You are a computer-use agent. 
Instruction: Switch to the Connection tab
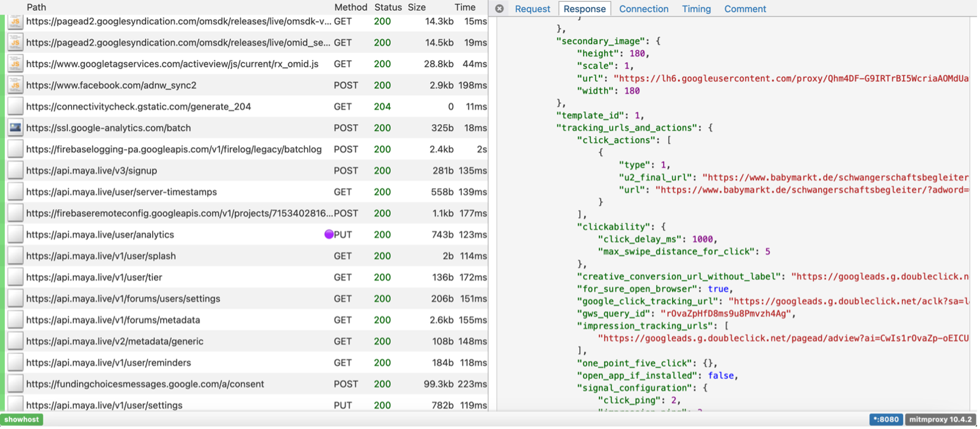tap(643, 9)
